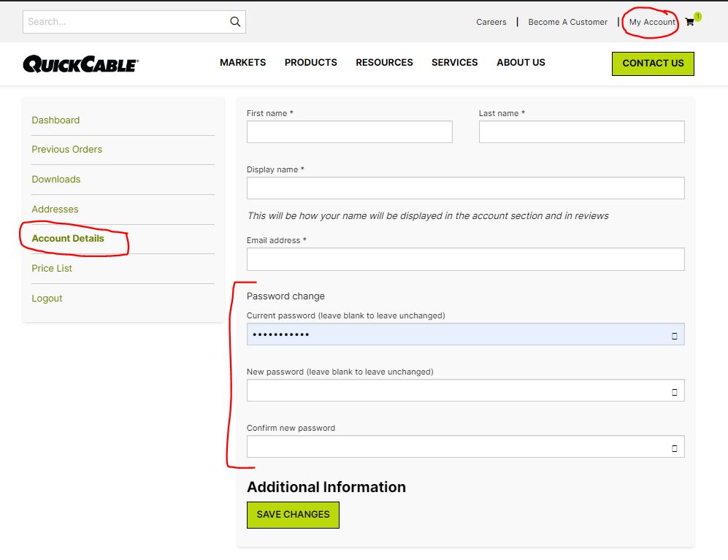Click the search magnifier icon
Image resolution: width=728 pixels, height=560 pixels.
coord(235,22)
